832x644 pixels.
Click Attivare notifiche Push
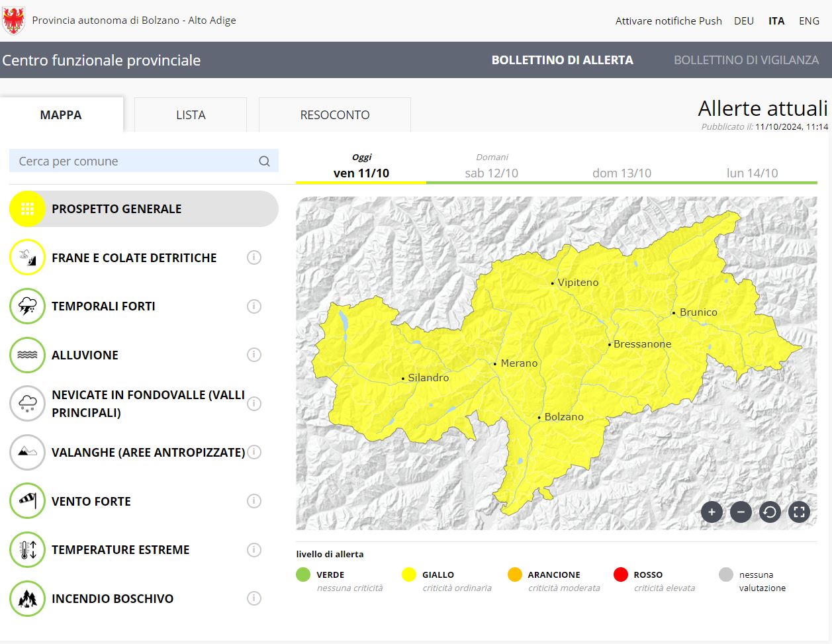669,21
